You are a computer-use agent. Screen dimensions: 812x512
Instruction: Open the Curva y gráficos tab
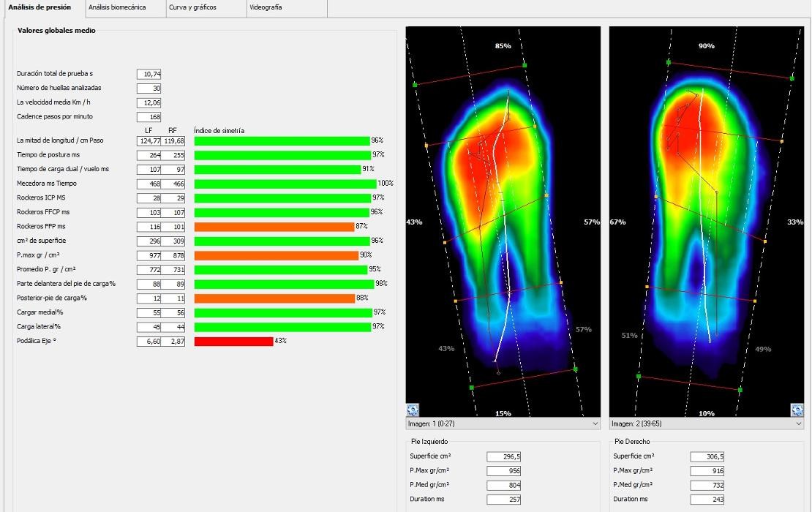[192, 7]
